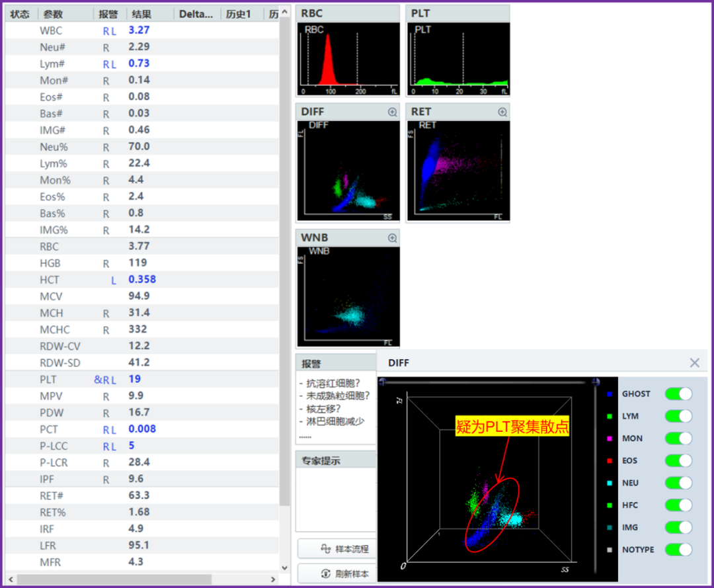Select the RET scattergram thumbnail
This screenshot has width=714, height=588.
[458, 171]
